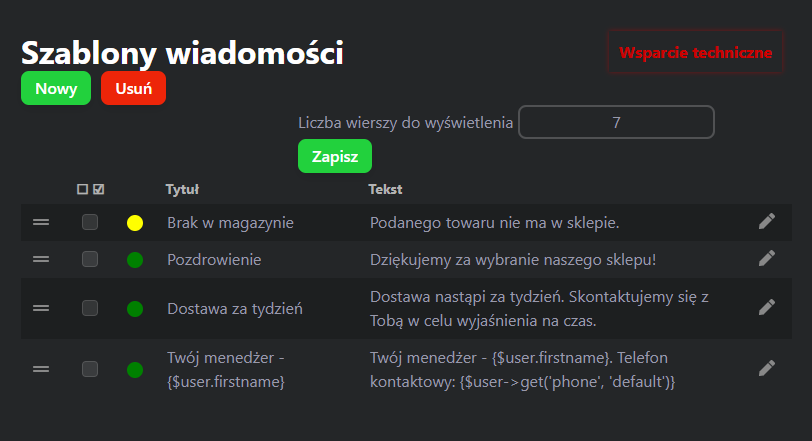Mark the Twój menedżer row checkbox
Image resolution: width=812 pixels, height=441 pixels.
click(x=90, y=369)
